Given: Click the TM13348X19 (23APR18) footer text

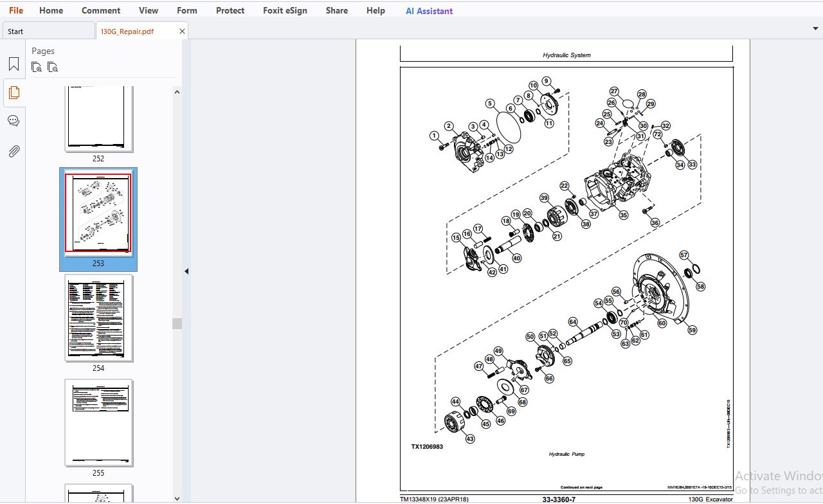Looking at the screenshot, I should tap(434, 500).
